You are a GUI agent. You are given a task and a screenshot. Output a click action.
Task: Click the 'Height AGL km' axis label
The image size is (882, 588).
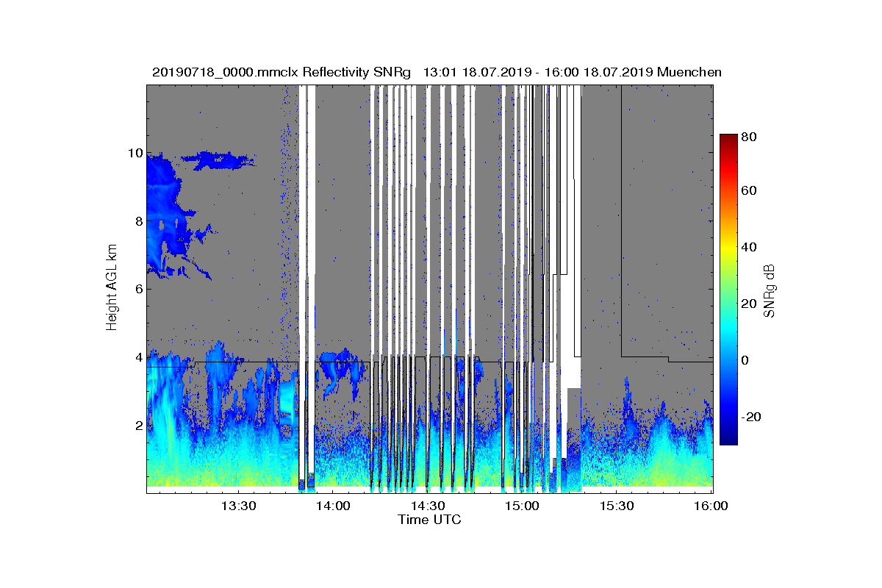112,289
